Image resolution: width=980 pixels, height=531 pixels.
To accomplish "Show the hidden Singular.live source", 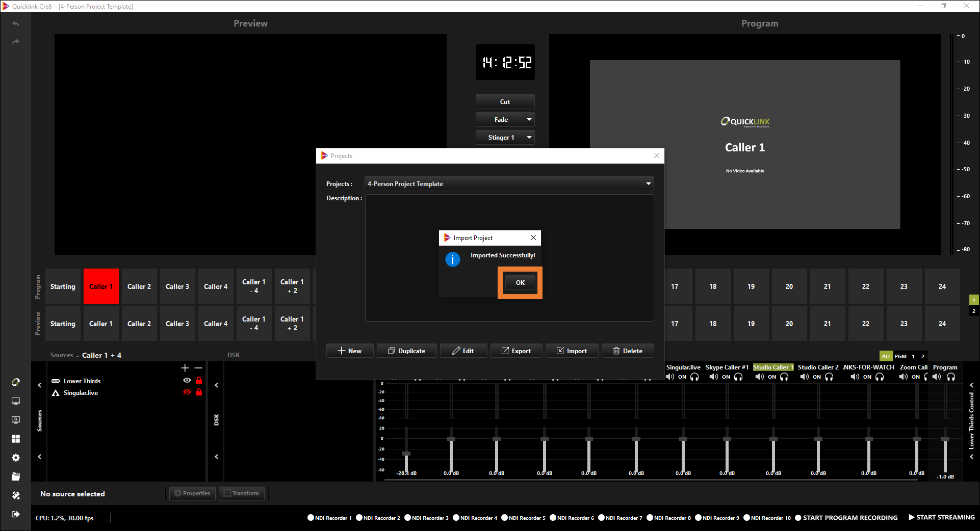I will tap(187, 392).
